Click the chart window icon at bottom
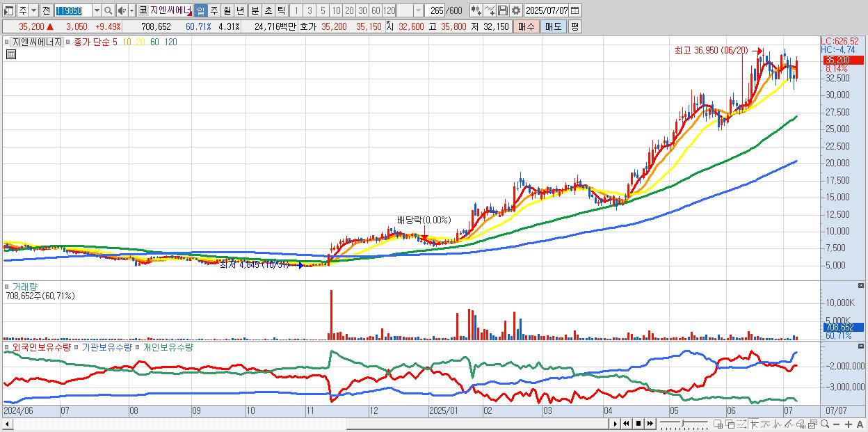Screen dimensions: 868x432 (x=812, y=424)
